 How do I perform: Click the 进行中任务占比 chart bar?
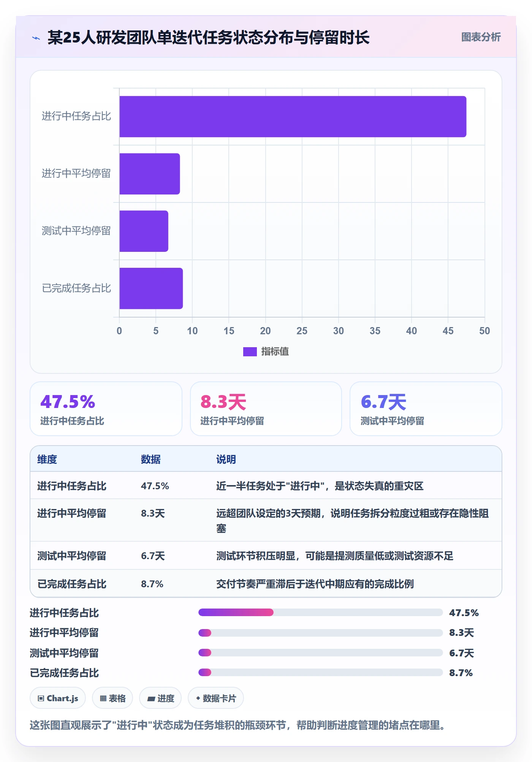(x=293, y=117)
